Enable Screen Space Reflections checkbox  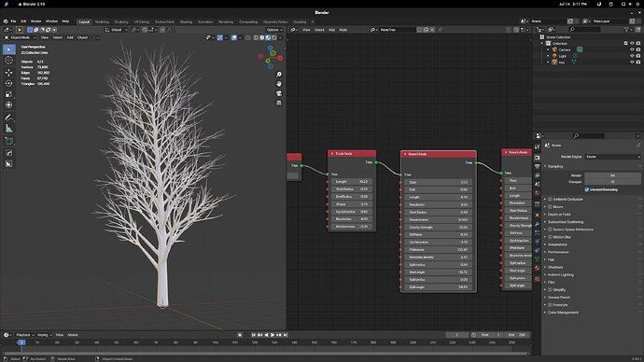(x=550, y=230)
